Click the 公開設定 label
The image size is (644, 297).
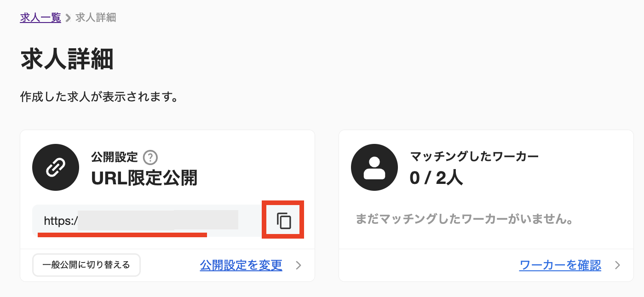pos(115,157)
